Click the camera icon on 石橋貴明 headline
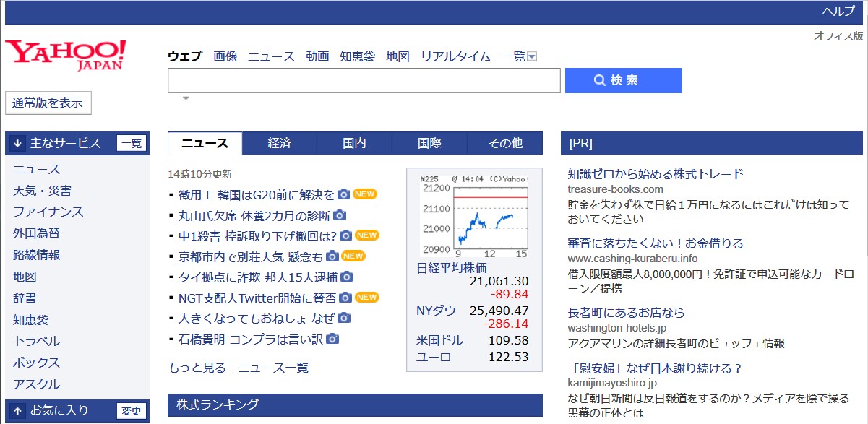This screenshot has width=868, height=424. (334, 337)
